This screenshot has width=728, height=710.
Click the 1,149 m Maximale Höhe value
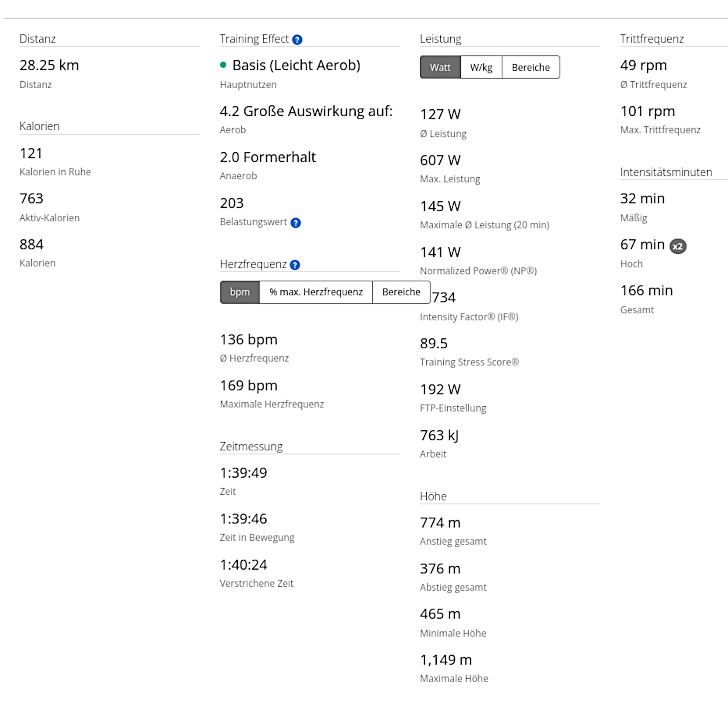point(446,660)
